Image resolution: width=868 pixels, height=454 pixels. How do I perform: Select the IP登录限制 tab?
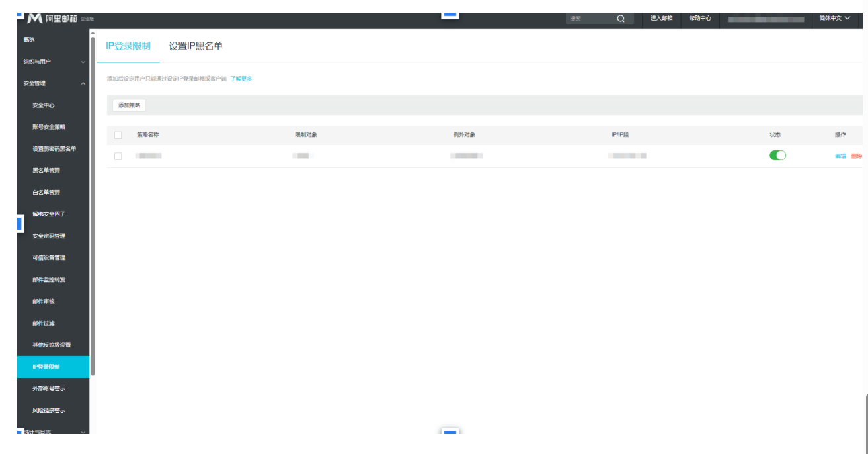tap(128, 46)
